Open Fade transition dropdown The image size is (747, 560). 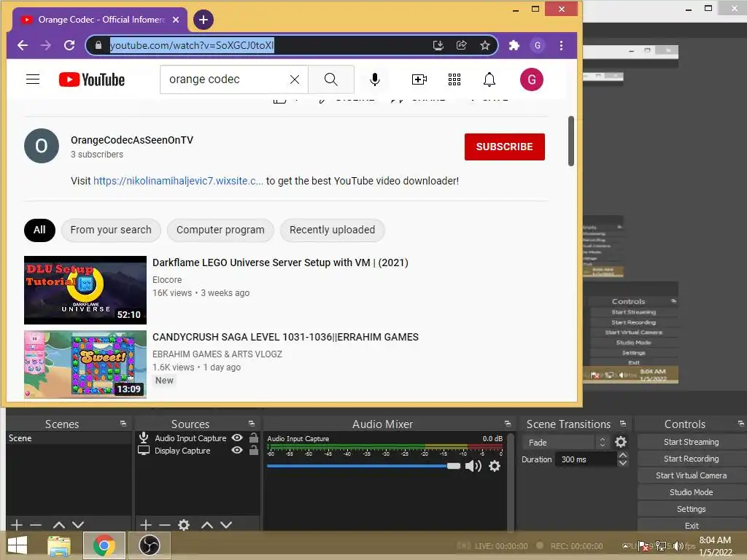pos(565,443)
